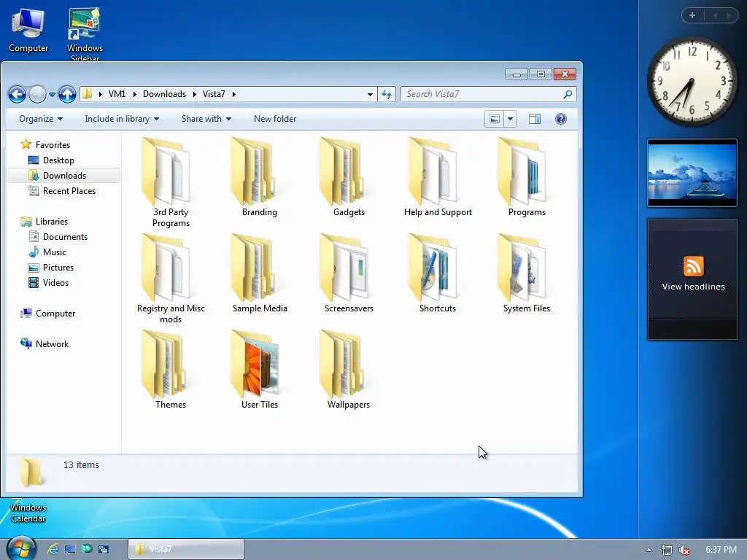Refresh the Vista7 folder view

pos(387,94)
